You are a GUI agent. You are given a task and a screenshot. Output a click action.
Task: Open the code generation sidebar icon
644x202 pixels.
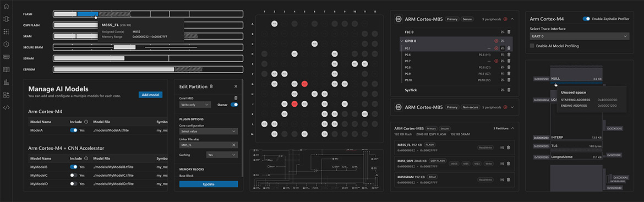pyautogui.click(x=6, y=107)
